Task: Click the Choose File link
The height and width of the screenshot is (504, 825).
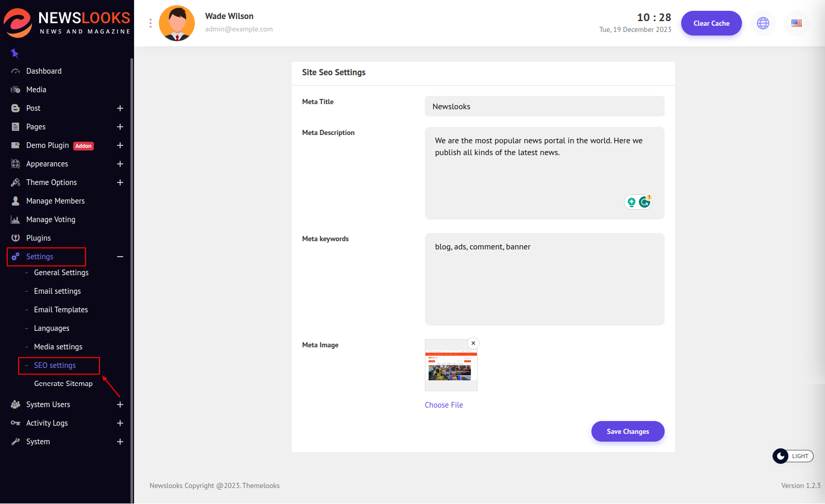Action: (x=443, y=405)
